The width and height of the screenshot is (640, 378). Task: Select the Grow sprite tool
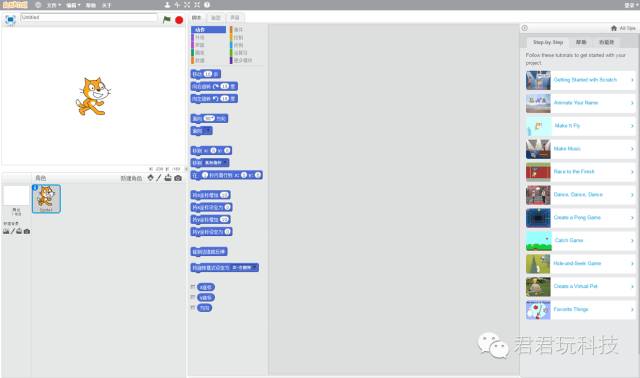point(187,5)
